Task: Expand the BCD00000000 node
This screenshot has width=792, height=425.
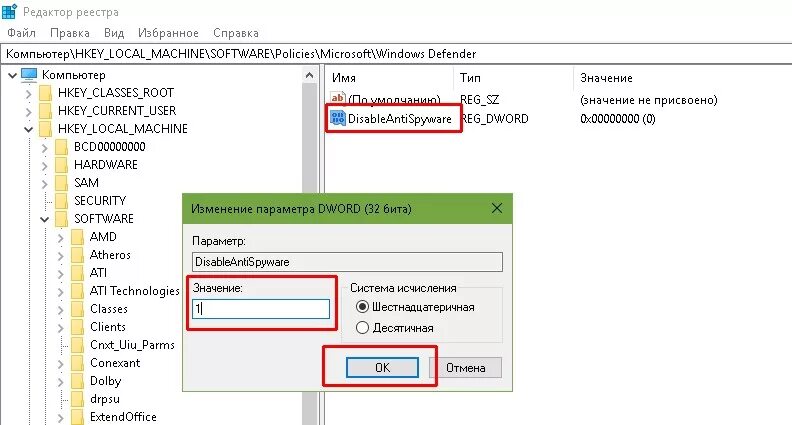Action: (44, 148)
